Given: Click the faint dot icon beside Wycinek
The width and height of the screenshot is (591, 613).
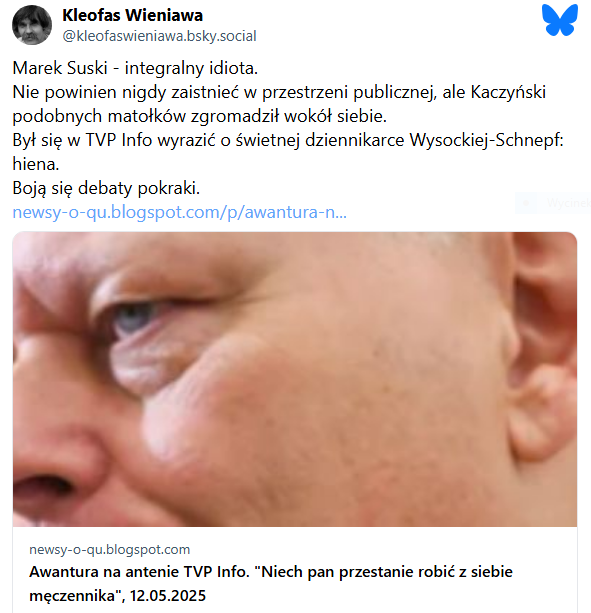Looking at the screenshot, I should pos(526,203).
